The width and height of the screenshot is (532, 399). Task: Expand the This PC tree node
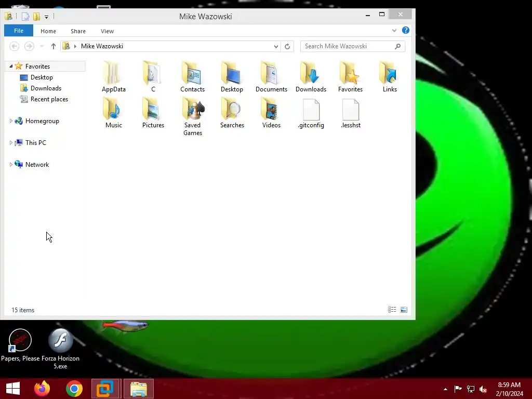[x=11, y=142]
